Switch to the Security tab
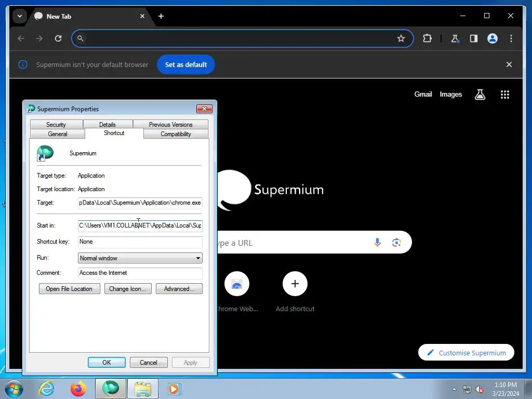Image resolution: width=532 pixels, height=399 pixels. pos(56,125)
